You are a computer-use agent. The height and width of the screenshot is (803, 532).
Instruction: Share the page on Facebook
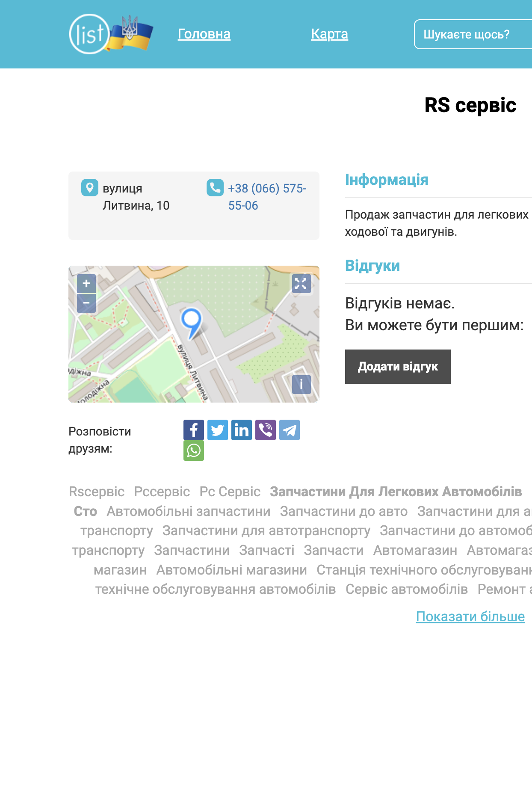194,430
